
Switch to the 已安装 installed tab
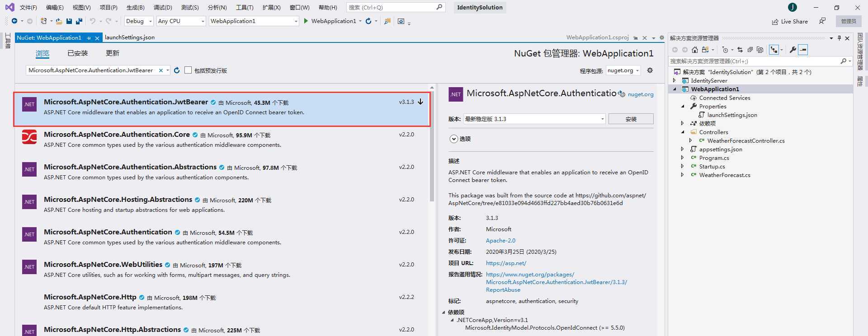click(x=77, y=53)
